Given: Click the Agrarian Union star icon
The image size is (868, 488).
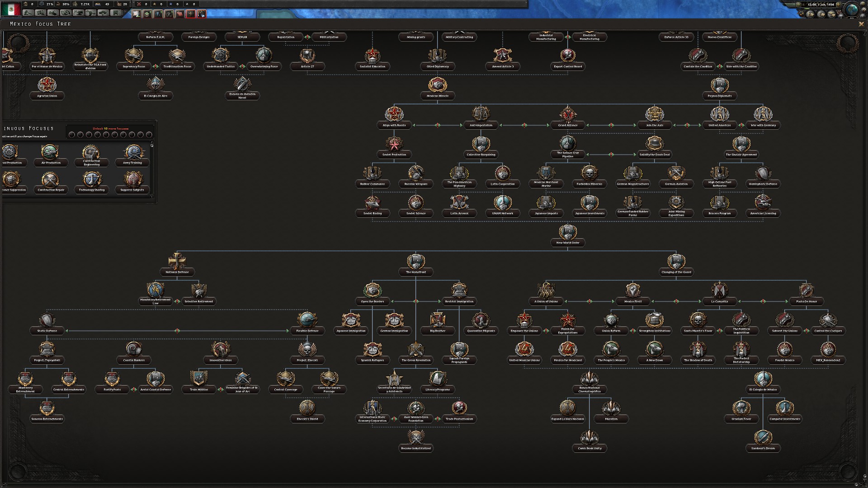Looking at the screenshot, I should (x=47, y=84).
